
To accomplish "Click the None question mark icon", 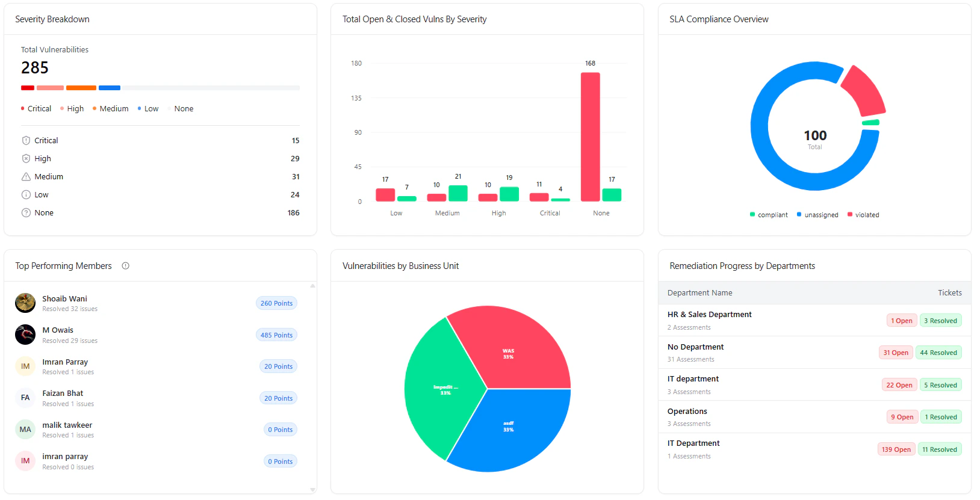I will tap(26, 212).
